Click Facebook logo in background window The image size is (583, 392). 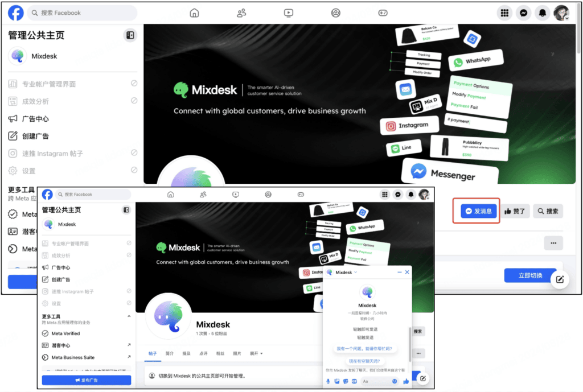coord(15,13)
